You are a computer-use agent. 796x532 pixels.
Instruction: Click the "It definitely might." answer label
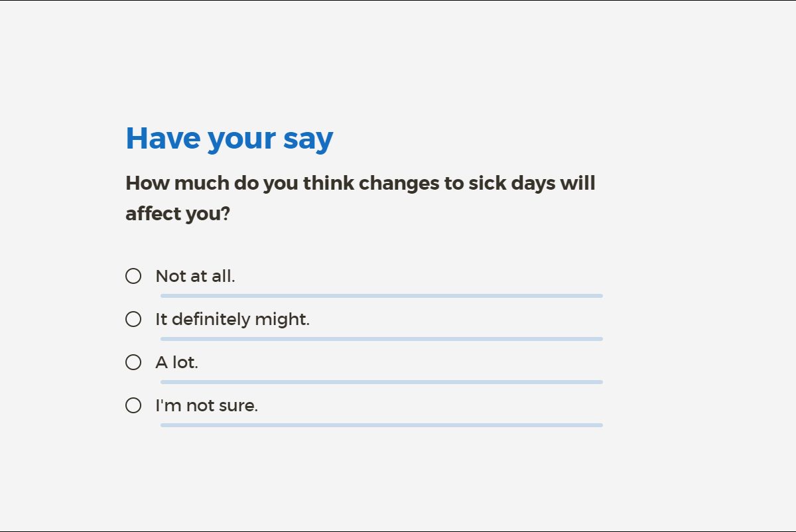tap(232, 319)
